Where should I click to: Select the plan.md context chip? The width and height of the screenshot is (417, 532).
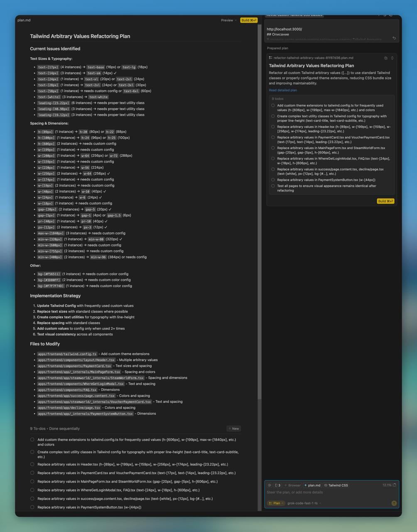(312, 485)
